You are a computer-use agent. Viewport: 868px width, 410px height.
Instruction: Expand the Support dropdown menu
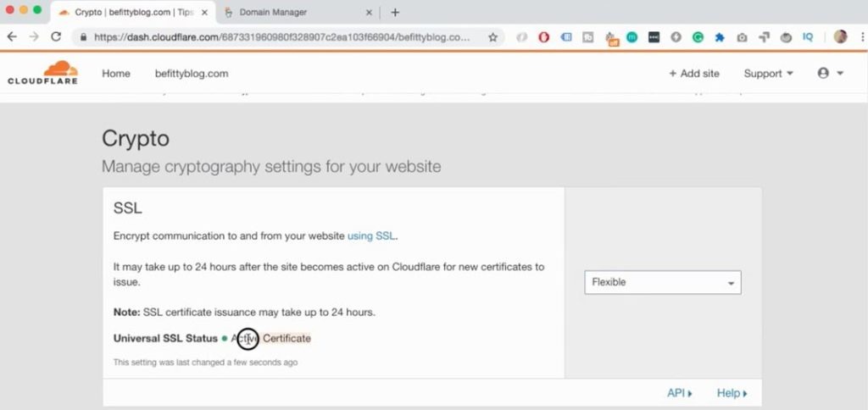pos(768,74)
